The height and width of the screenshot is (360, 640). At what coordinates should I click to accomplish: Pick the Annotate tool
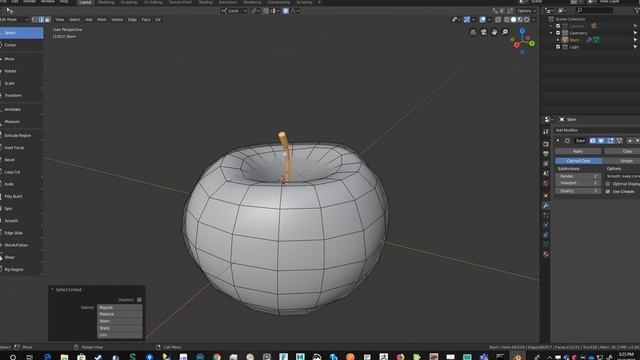[x=21, y=109]
